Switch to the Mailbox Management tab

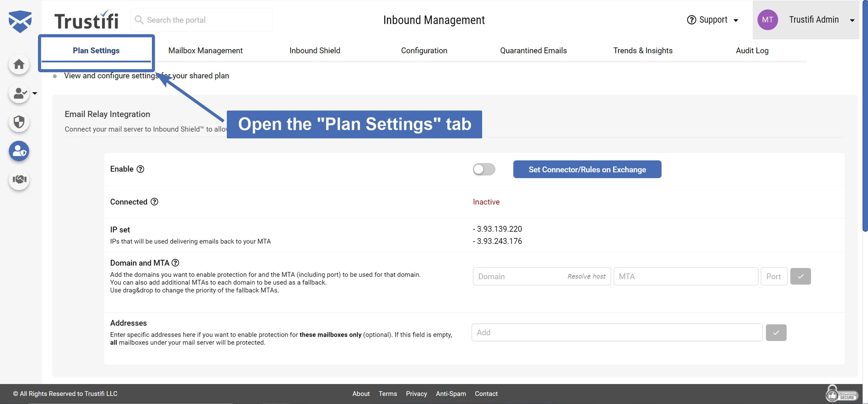coord(206,51)
